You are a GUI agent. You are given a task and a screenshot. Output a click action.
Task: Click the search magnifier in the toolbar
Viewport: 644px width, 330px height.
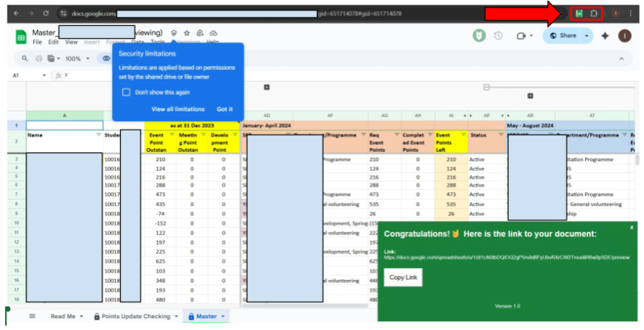click(x=25, y=58)
